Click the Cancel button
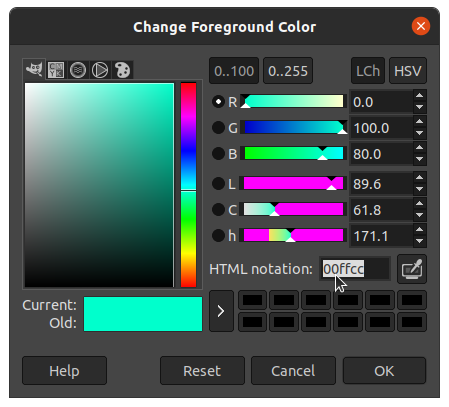The width and height of the screenshot is (449, 407). point(293,370)
